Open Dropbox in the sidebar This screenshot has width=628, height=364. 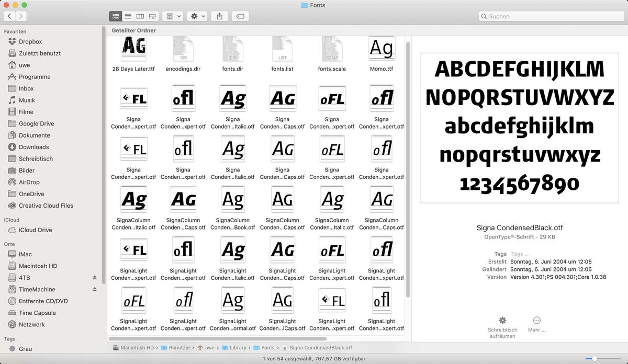[30, 41]
